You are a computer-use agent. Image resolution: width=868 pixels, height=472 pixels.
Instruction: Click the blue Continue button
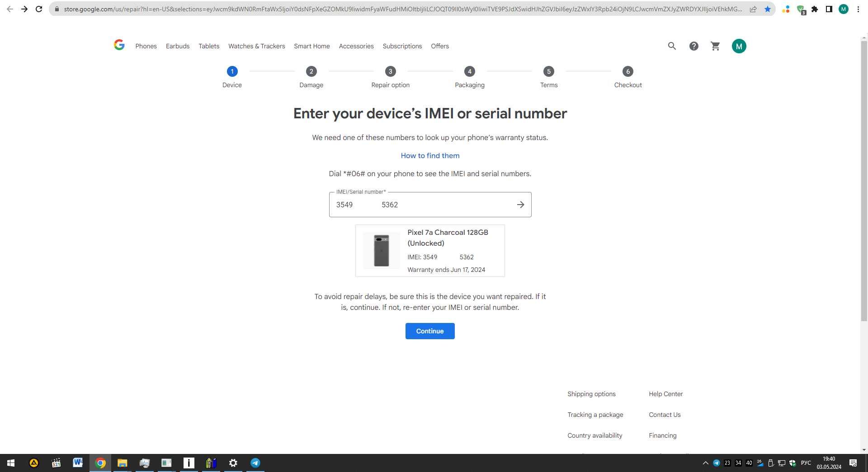pos(430,331)
